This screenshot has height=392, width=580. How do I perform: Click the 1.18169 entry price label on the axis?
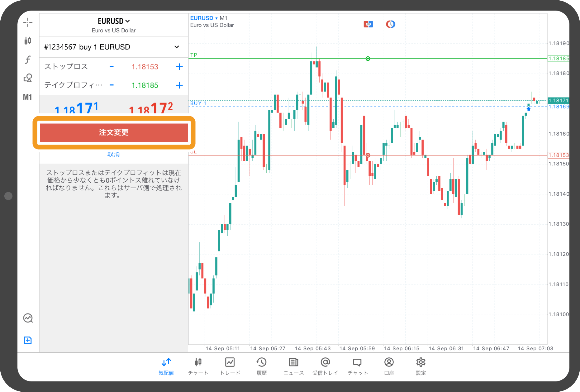559,107
